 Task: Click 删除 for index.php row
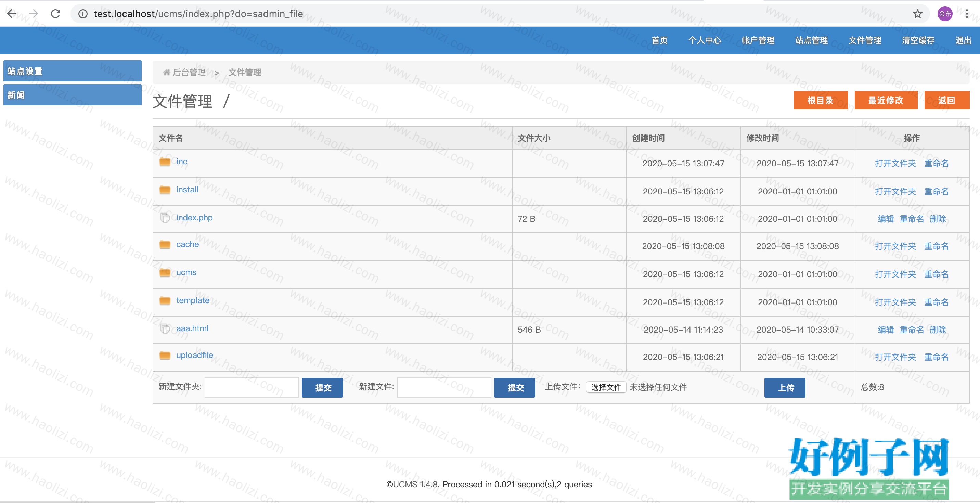(x=938, y=219)
